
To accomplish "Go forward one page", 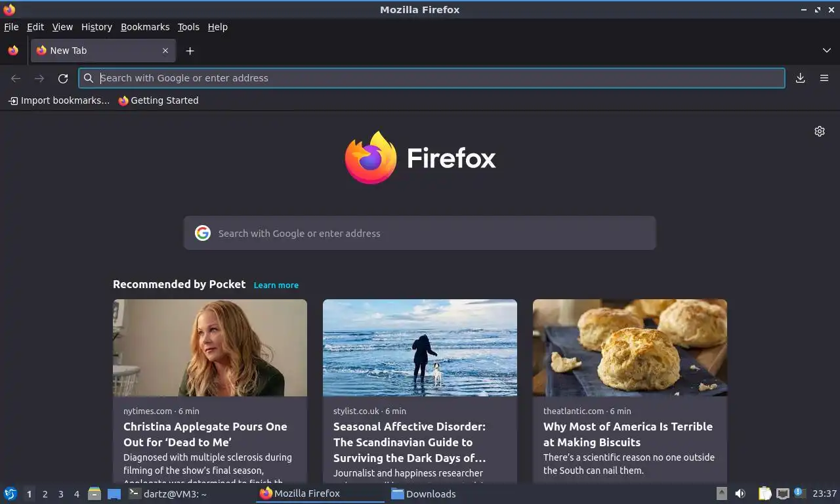I will (x=39, y=78).
